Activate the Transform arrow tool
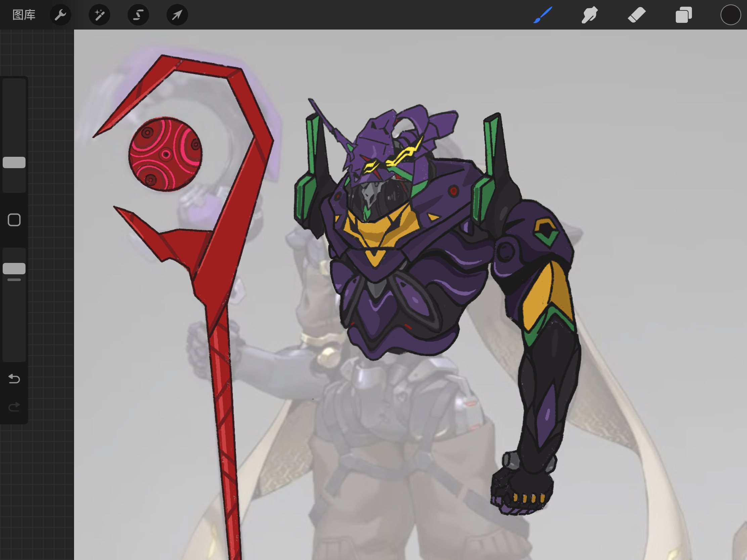This screenshot has height=560, width=747. [x=177, y=15]
